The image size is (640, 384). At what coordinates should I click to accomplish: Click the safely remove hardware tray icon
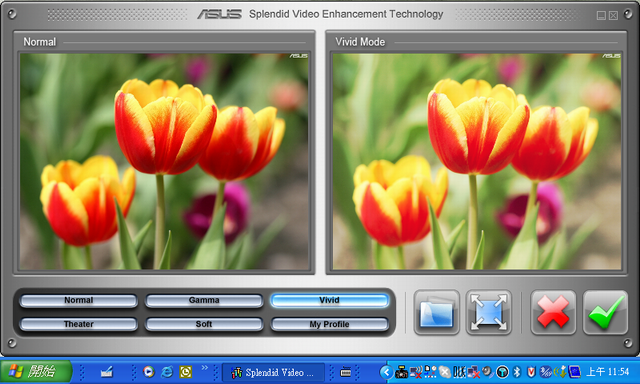coord(561,372)
